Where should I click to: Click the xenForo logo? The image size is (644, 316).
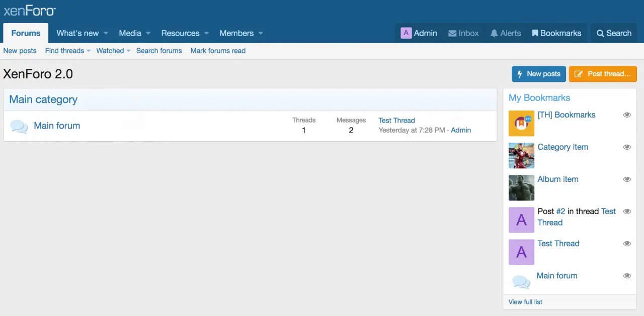click(x=30, y=11)
